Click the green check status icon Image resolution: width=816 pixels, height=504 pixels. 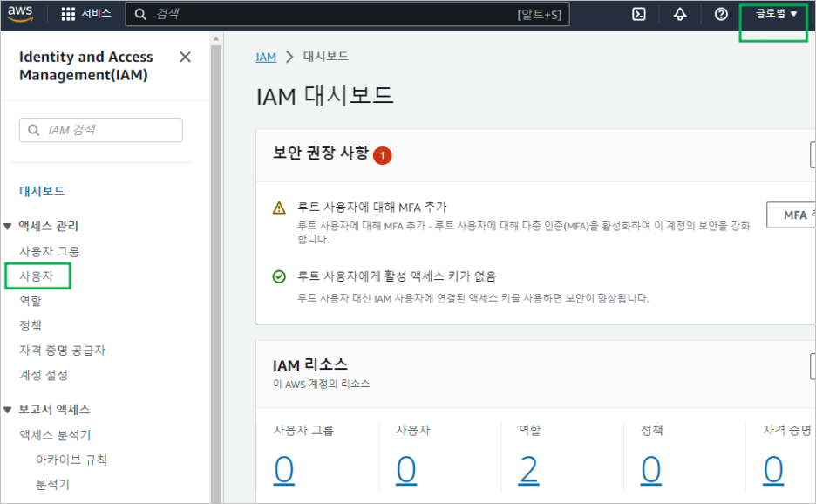coord(279,276)
